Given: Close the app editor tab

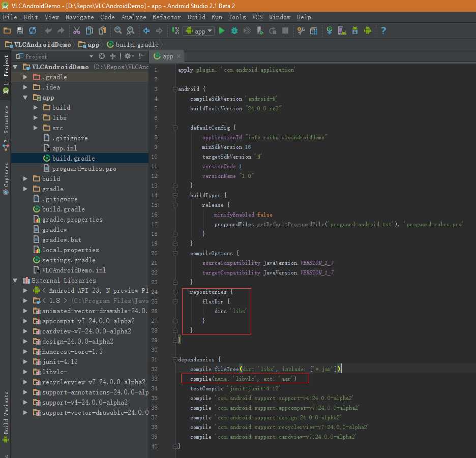Looking at the screenshot, I should coord(179,56).
